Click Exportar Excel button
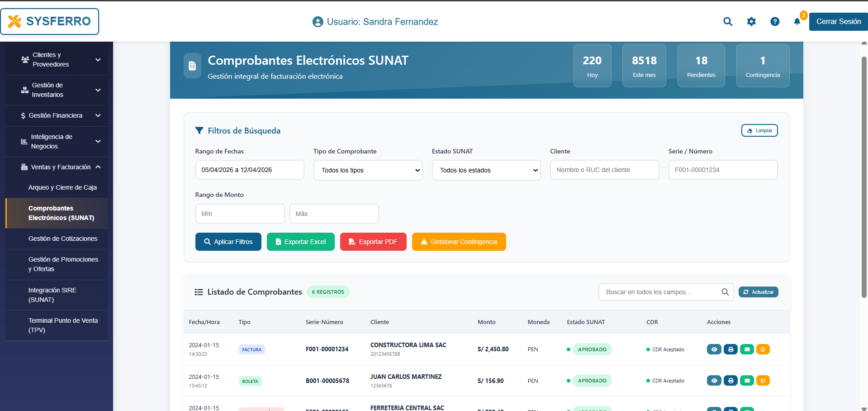 click(x=301, y=242)
